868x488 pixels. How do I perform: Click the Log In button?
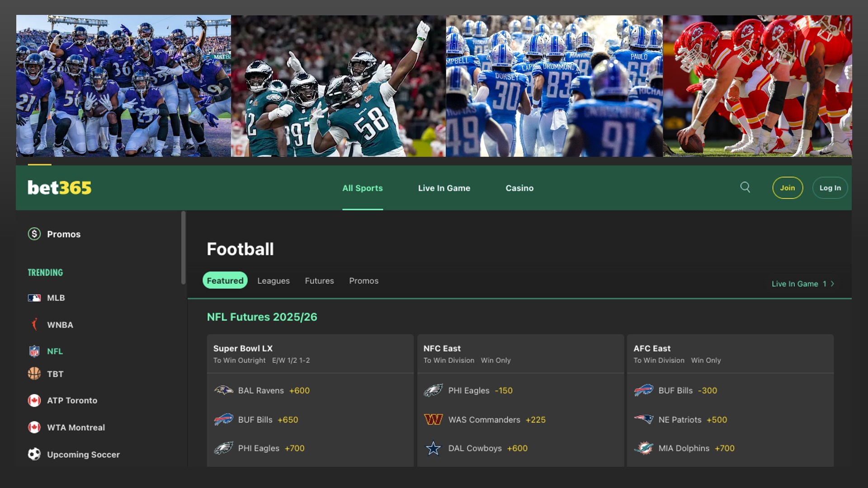830,188
